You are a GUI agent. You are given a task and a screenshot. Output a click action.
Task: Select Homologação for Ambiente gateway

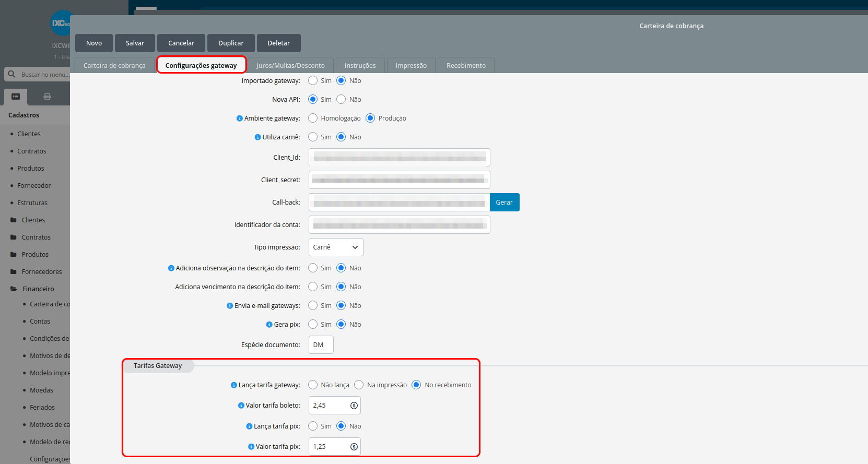[x=313, y=118]
